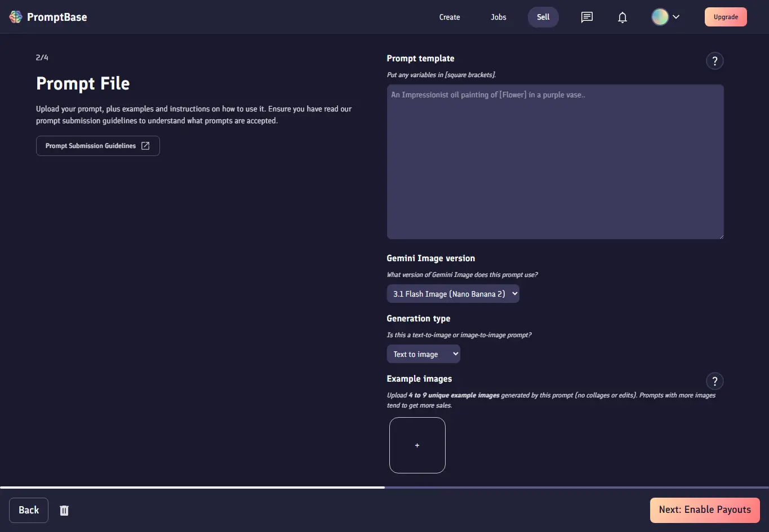Open the Jobs menu item

click(499, 17)
